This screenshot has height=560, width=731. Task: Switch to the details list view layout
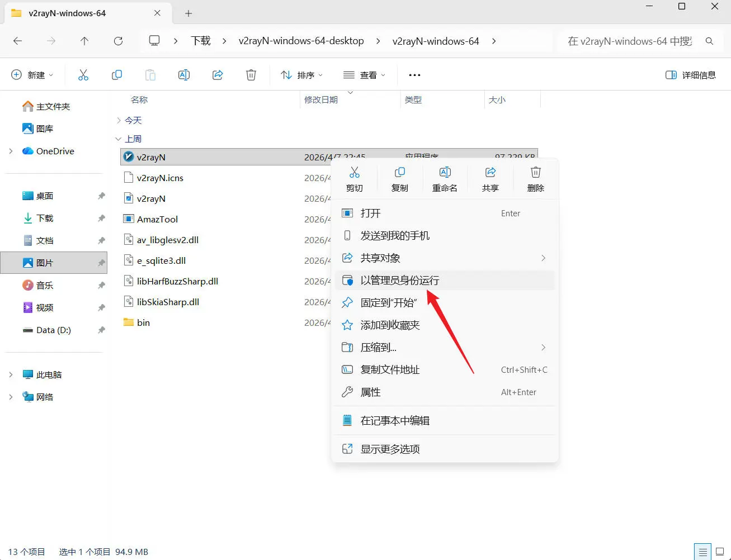(x=702, y=552)
